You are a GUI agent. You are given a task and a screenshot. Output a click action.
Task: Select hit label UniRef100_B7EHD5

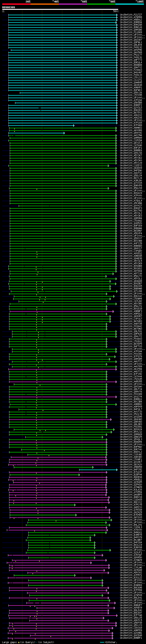pos(131,515)
